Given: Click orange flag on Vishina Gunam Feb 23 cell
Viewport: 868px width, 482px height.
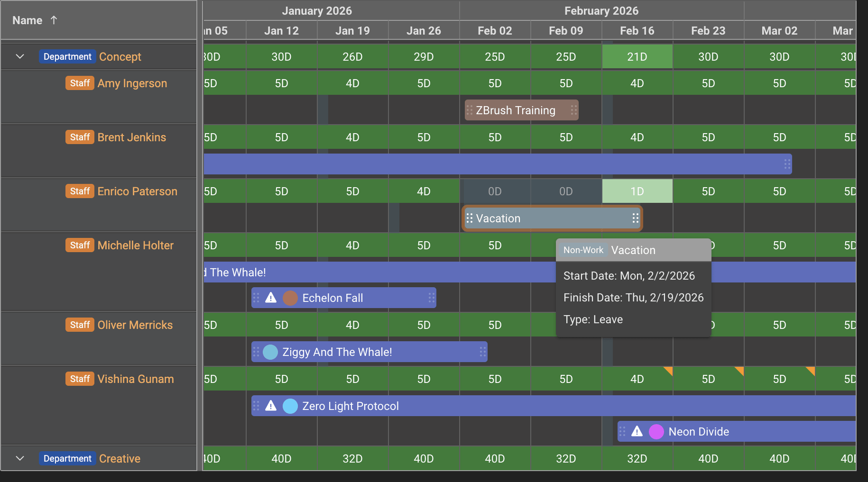Looking at the screenshot, I should point(739,371).
